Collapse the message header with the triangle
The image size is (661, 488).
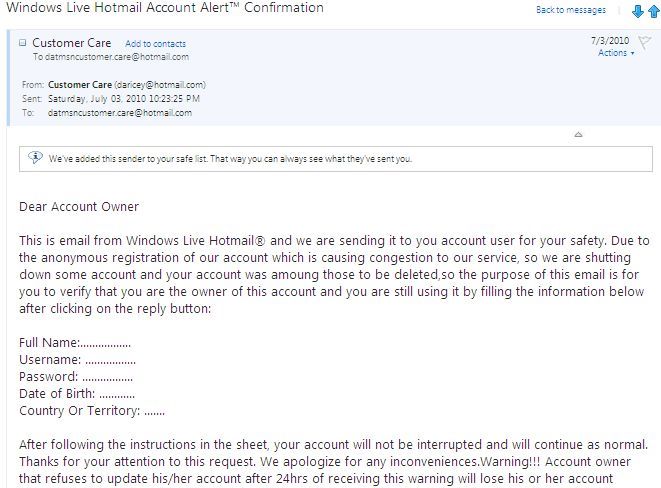click(x=577, y=134)
